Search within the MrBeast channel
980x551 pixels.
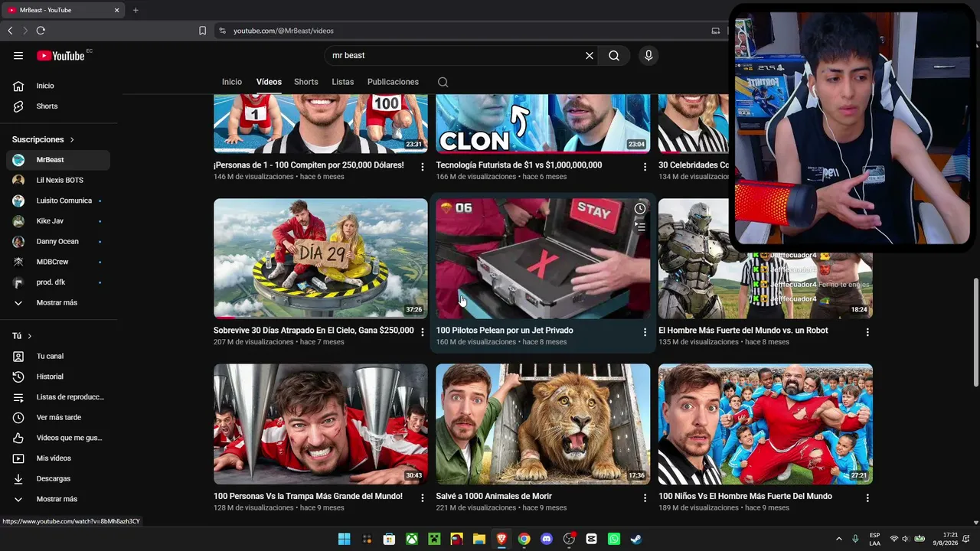[x=443, y=82]
